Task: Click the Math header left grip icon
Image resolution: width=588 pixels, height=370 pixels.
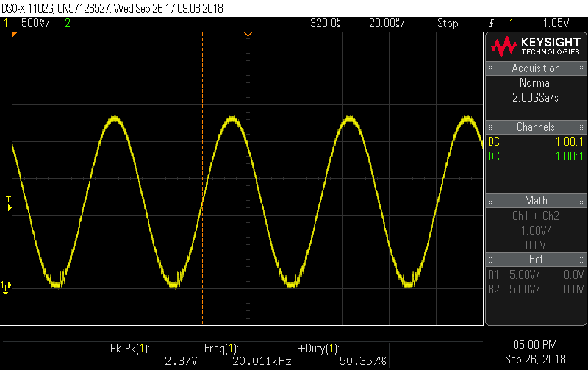Action: pos(490,201)
